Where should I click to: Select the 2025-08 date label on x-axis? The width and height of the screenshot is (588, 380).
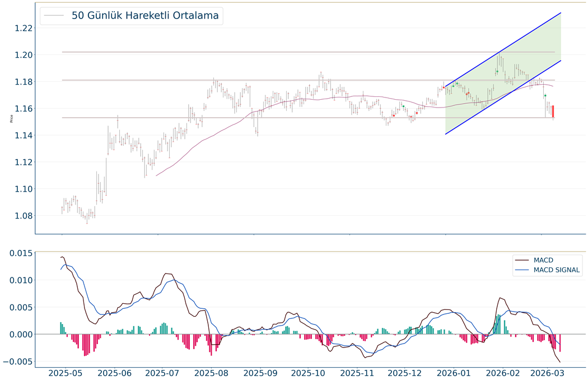[212, 373]
